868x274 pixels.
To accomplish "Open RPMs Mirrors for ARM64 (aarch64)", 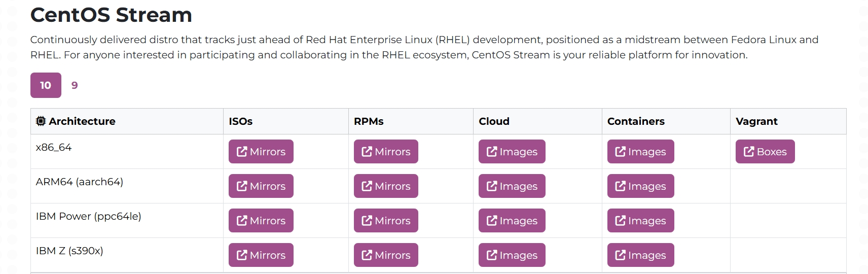I will (386, 186).
